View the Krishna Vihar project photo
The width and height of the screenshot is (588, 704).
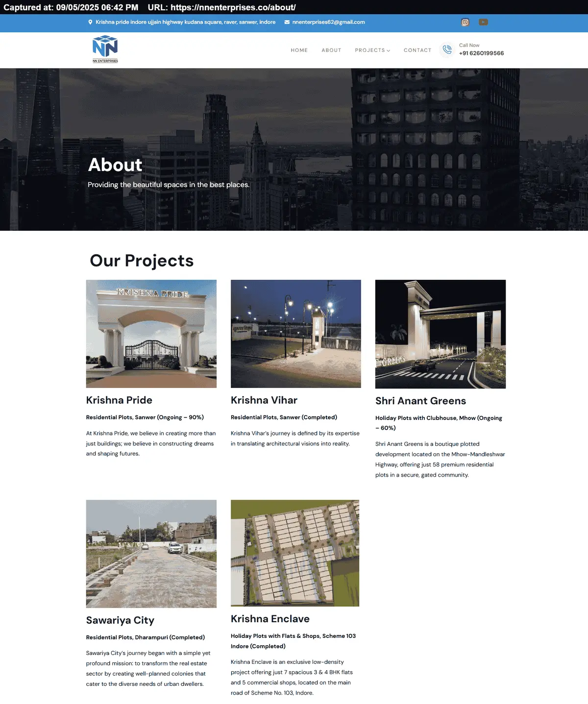pos(295,334)
